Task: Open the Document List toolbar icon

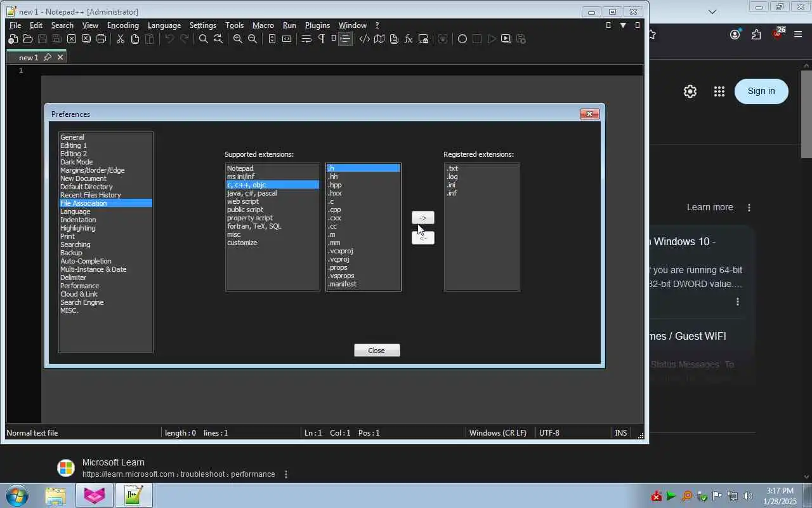Action: tap(394, 39)
